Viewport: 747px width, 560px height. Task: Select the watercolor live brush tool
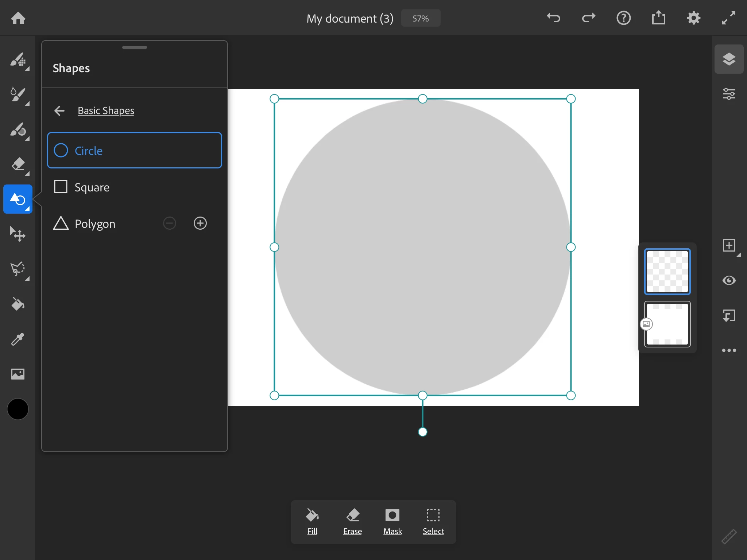(x=18, y=95)
